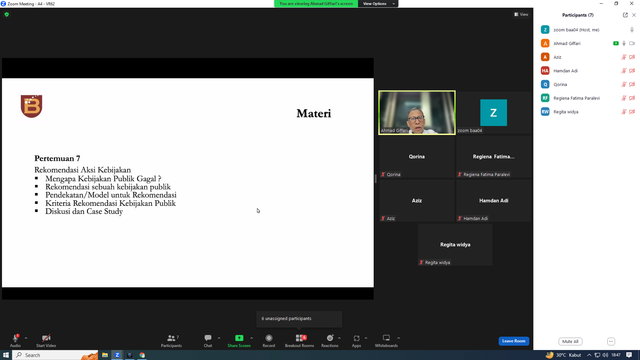Click the HA avatar for Hamdan Adi

pyautogui.click(x=545, y=71)
